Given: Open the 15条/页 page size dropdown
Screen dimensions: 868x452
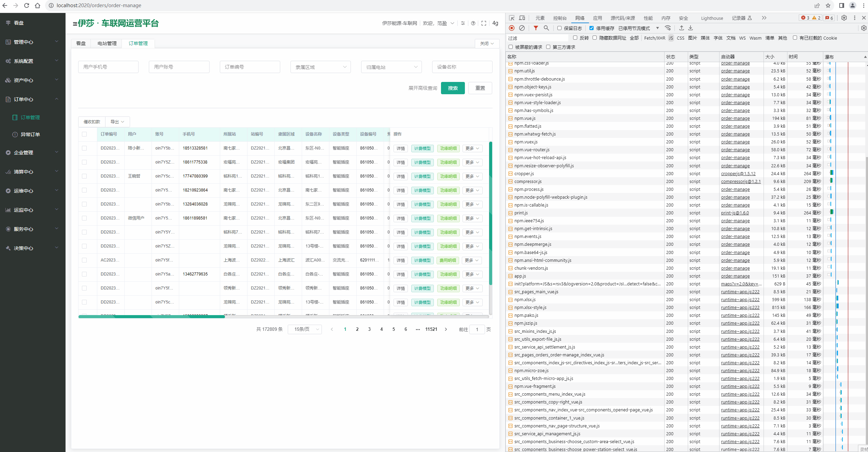Looking at the screenshot, I should click(x=305, y=329).
